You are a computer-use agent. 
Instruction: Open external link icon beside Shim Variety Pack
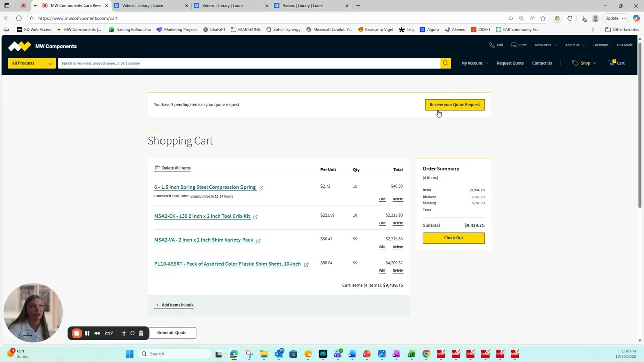[258, 241]
